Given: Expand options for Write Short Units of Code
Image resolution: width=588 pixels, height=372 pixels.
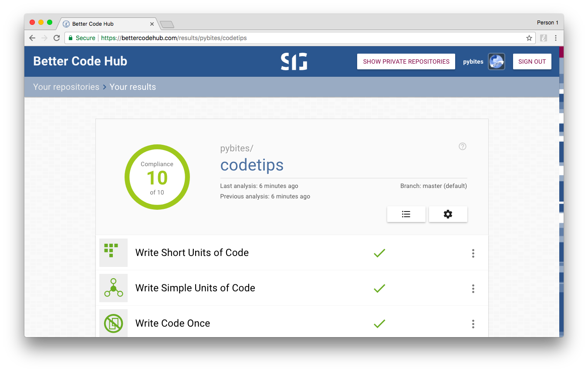Looking at the screenshot, I should click(473, 253).
